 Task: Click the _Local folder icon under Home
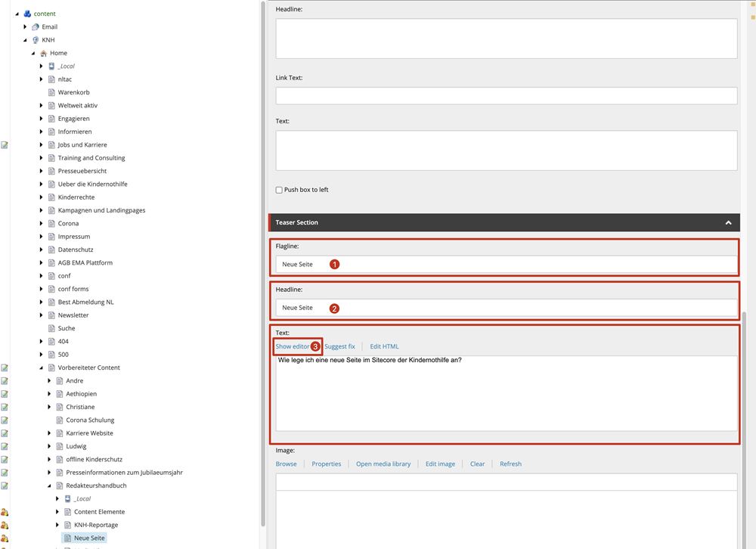51,67
